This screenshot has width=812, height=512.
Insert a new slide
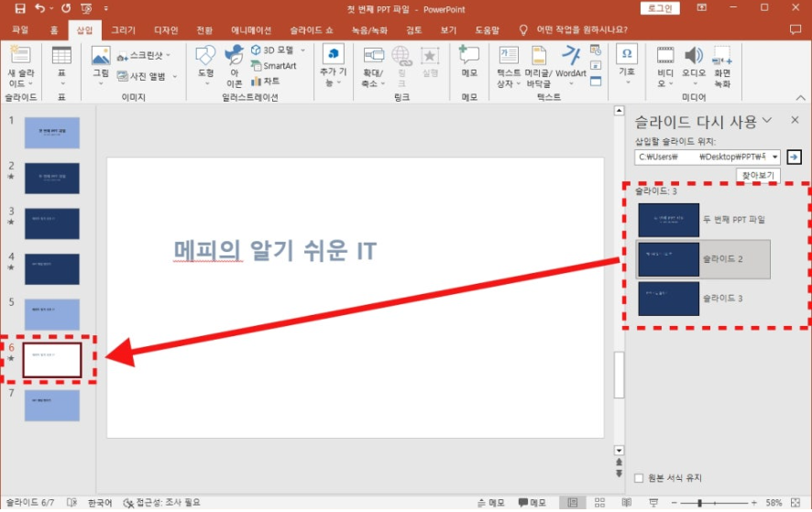click(21, 67)
